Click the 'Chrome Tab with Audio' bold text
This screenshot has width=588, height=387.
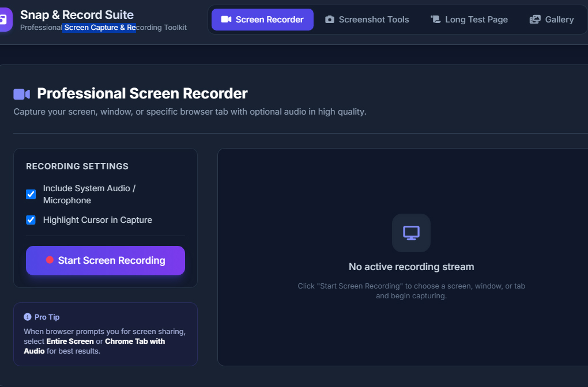click(95, 346)
